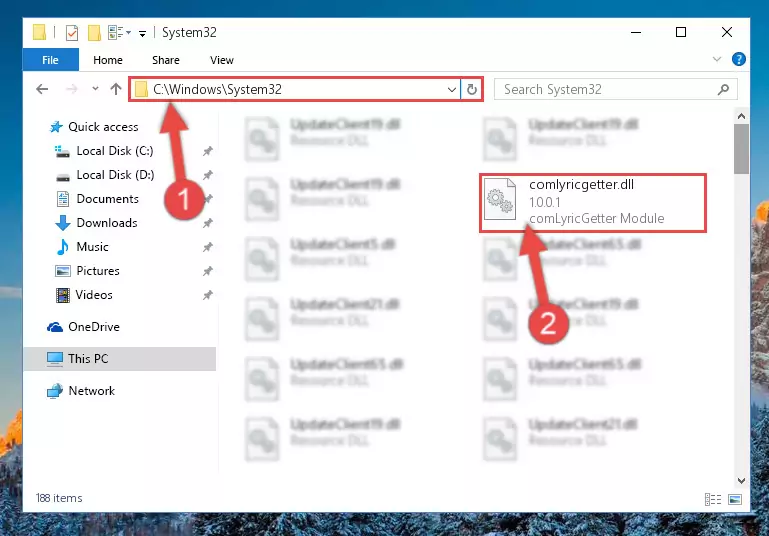Select OneDrive in the navigation pane

pos(94,327)
